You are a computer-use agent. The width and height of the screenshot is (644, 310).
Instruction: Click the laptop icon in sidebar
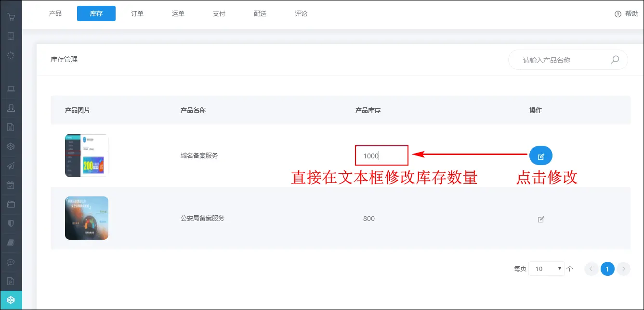click(11, 89)
